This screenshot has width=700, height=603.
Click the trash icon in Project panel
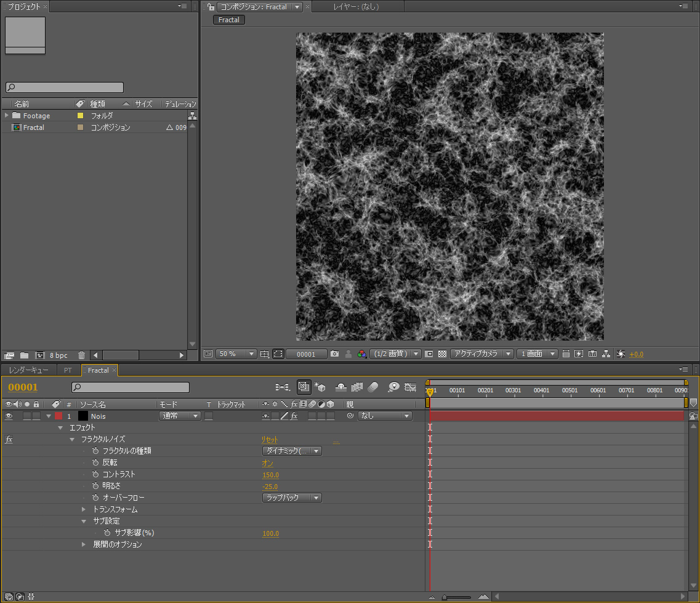(x=81, y=355)
